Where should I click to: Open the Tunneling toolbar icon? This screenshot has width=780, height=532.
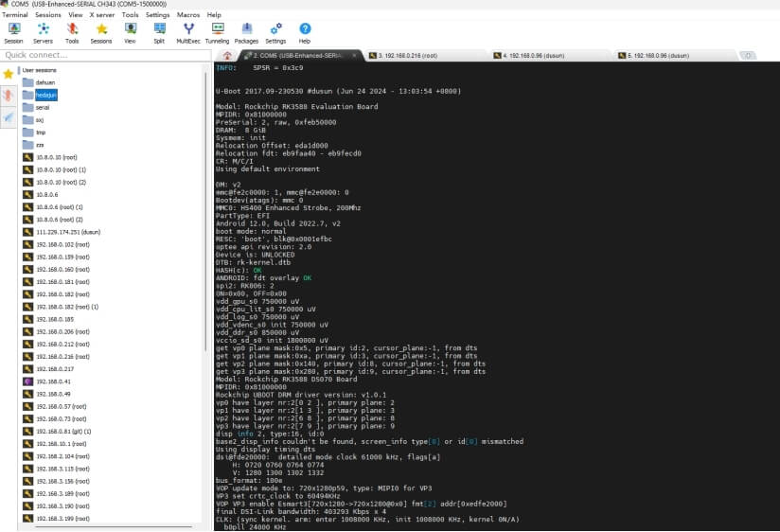point(218,33)
